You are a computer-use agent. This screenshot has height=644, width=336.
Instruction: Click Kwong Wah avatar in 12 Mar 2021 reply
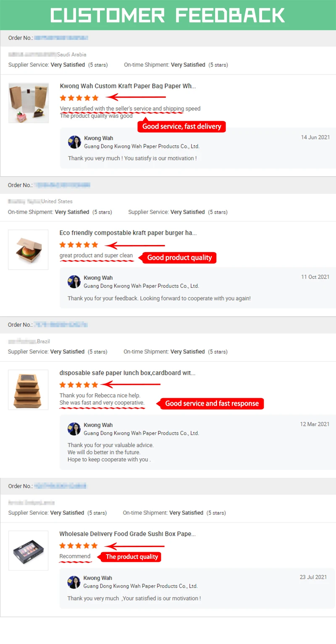tap(74, 429)
